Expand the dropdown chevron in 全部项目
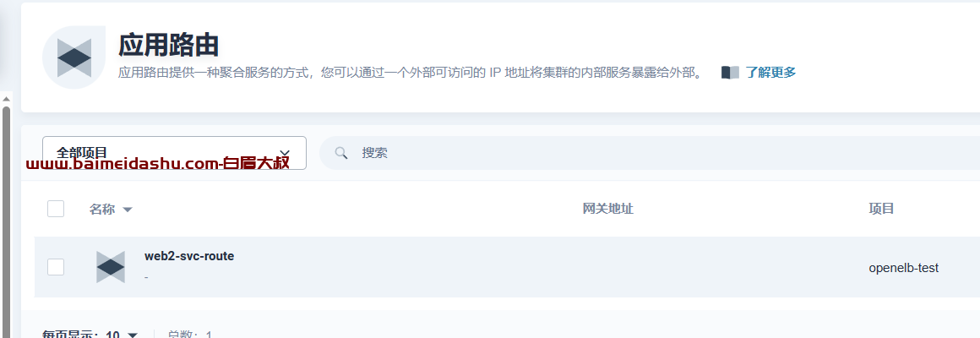 (x=285, y=153)
